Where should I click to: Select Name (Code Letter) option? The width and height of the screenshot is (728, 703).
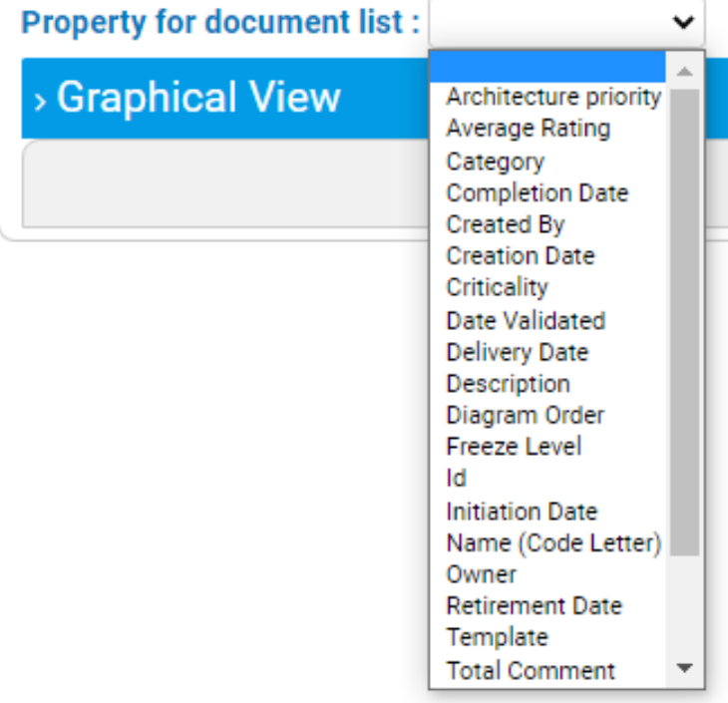(552, 543)
